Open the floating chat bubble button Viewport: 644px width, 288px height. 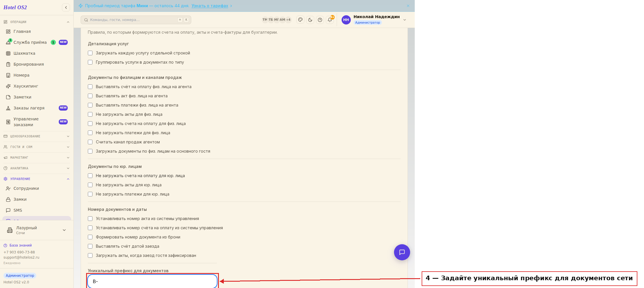402,252
